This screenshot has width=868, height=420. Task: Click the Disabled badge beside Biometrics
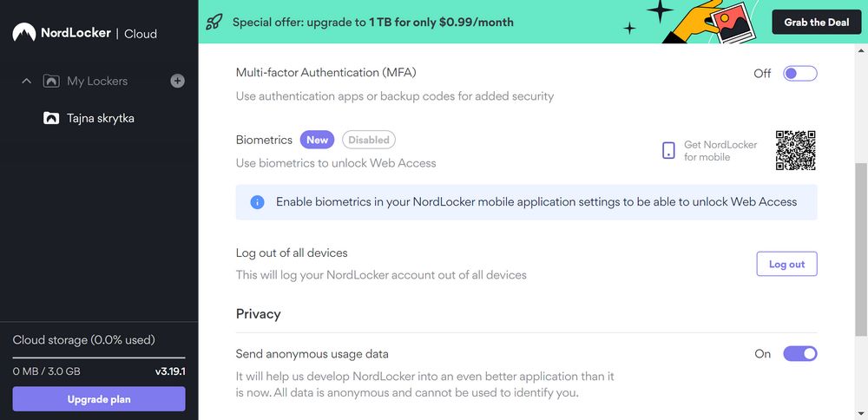369,140
